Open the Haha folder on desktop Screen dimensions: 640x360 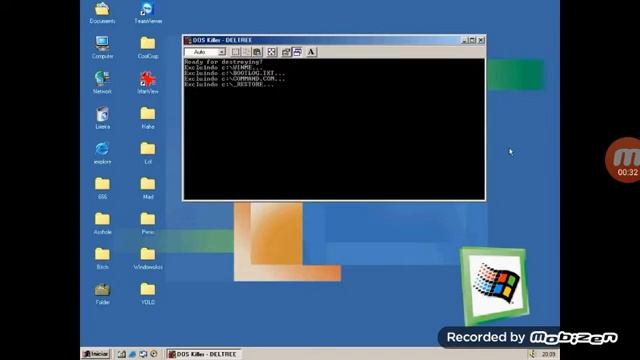pyautogui.click(x=148, y=118)
